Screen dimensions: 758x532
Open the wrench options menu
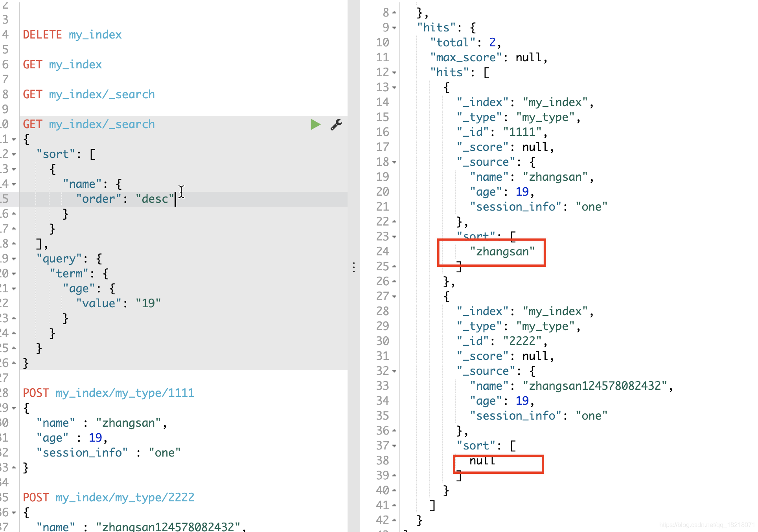click(336, 125)
